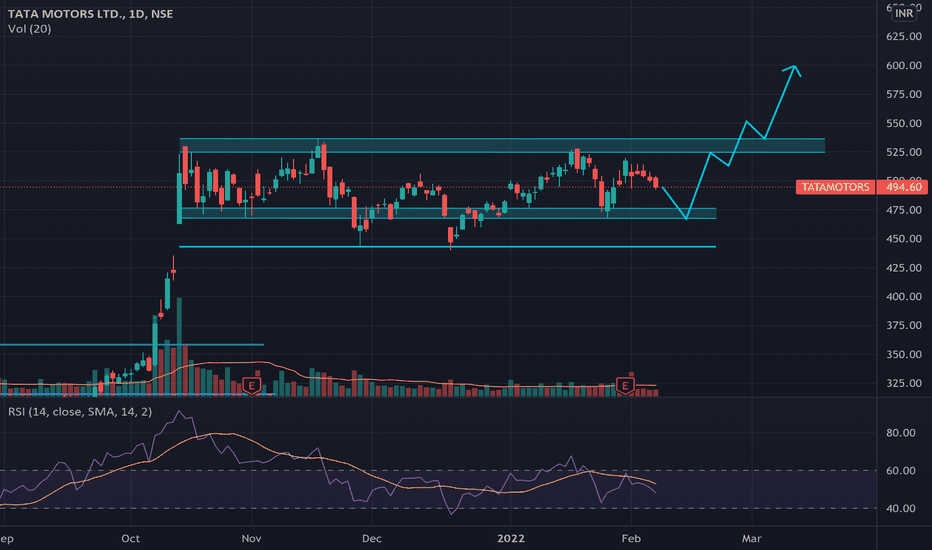Click the 80.00 RSI axis label
932x550 pixels.
(x=900, y=433)
